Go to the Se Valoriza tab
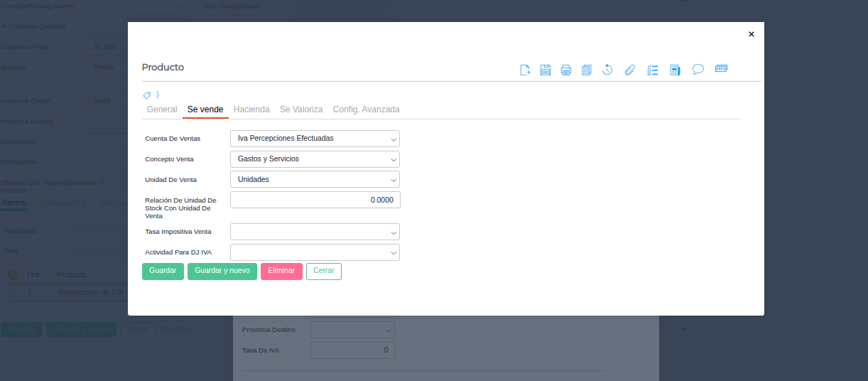This screenshot has width=868, height=381. pos(301,109)
